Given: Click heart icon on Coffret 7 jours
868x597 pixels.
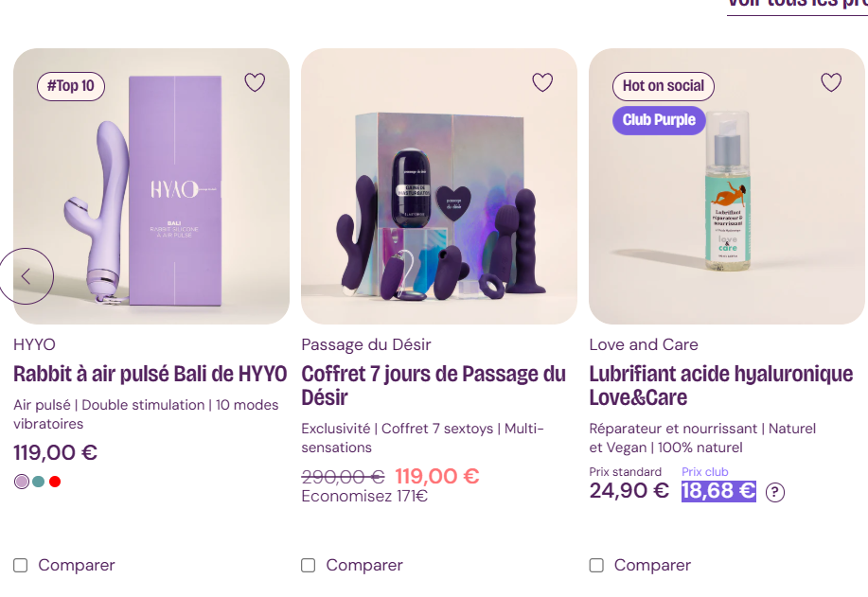Looking at the screenshot, I should [542, 82].
